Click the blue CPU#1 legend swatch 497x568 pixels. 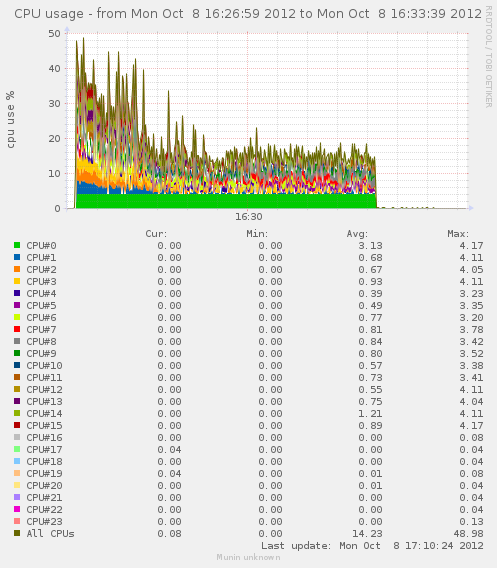[x=17, y=257]
